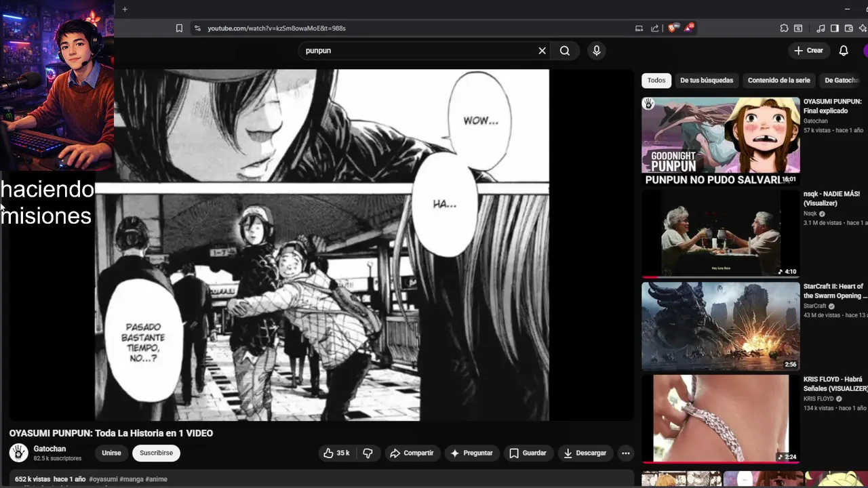Click the 'Preguntar' button

pos(471,453)
